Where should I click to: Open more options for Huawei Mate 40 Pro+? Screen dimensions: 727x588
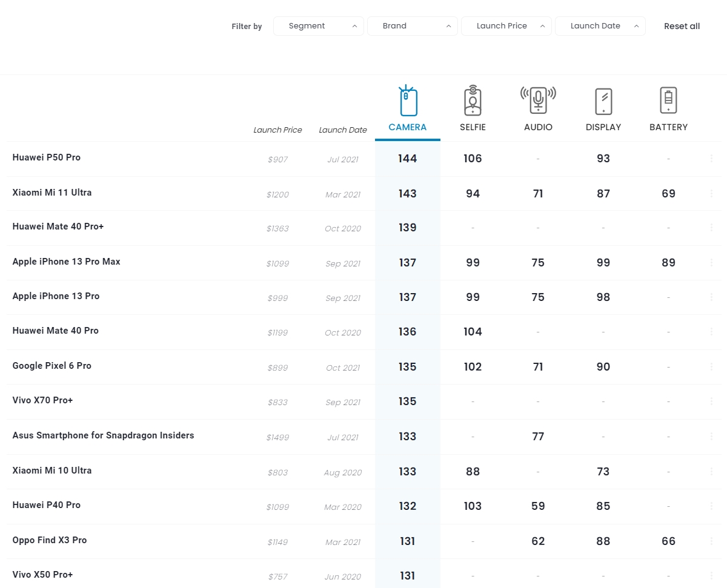(x=711, y=228)
